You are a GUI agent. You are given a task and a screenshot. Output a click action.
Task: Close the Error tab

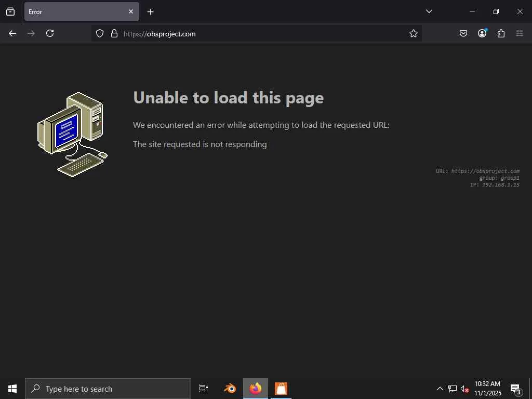[x=131, y=11]
